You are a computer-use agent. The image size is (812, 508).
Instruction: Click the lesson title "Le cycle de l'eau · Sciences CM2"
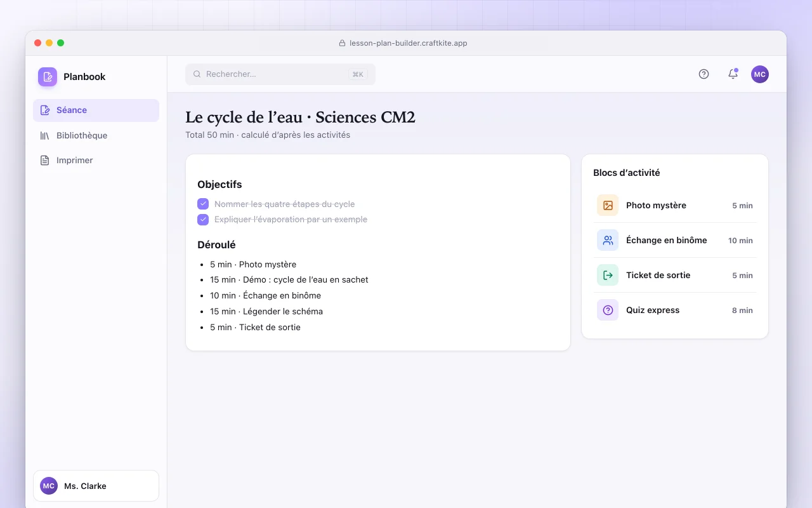pyautogui.click(x=300, y=117)
